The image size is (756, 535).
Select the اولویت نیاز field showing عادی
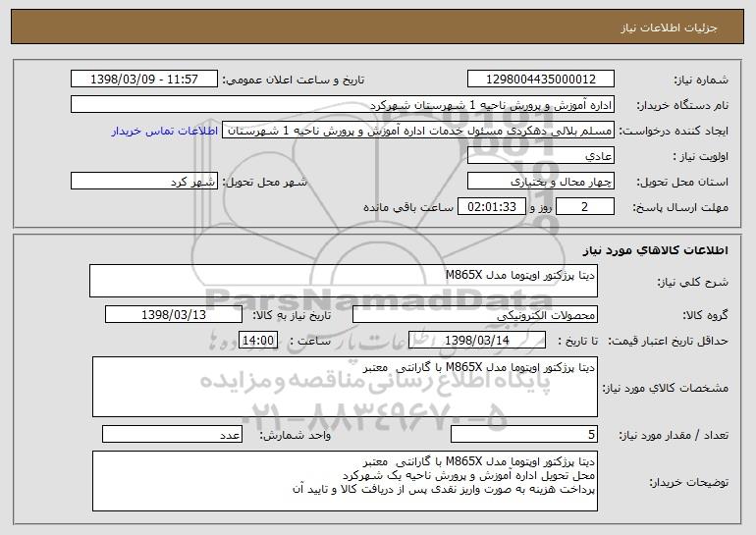pyautogui.click(x=541, y=156)
